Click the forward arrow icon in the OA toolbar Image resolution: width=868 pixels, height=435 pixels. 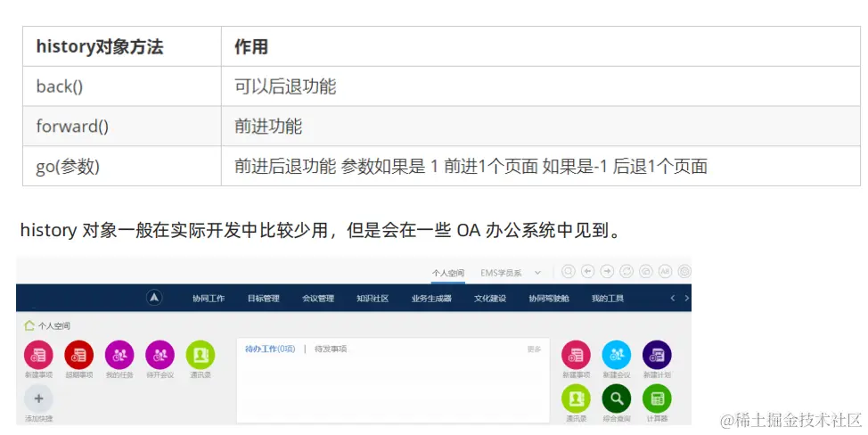point(607,271)
